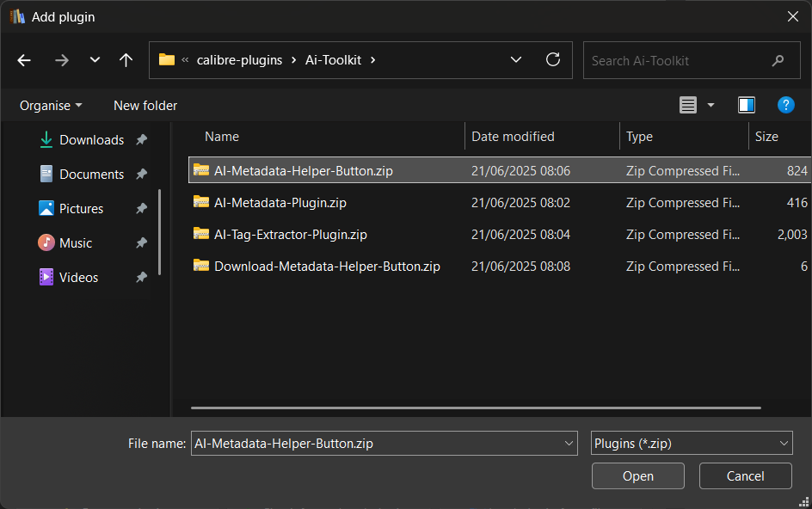Screen dimensions: 812x509
Task: Change view using the view layout icon
Action: tap(688, 105)
